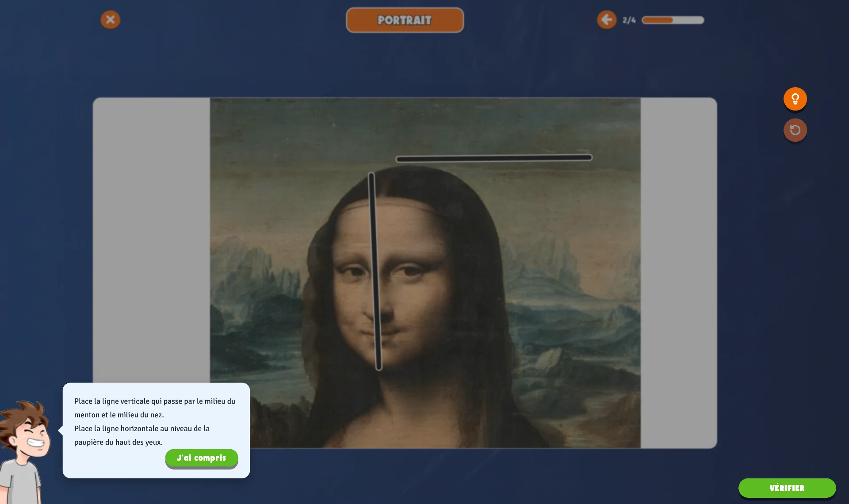Select the vertical black line on the face
This screenshot has height=504, width=849.
(x=375, y=271)
